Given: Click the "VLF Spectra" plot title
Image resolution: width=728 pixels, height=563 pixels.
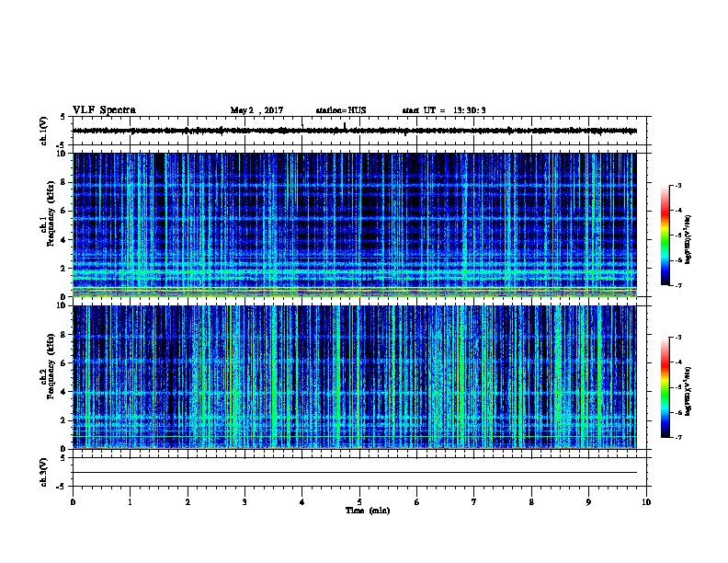Looking at the screenshot, I should (x=104, y=110).
